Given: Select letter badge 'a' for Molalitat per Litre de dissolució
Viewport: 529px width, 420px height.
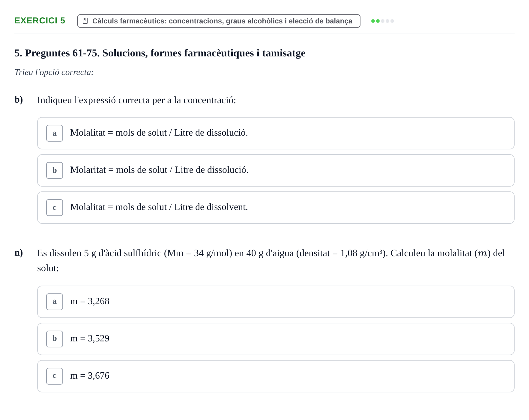Looking at the screenshot, I should coord(55,133).
